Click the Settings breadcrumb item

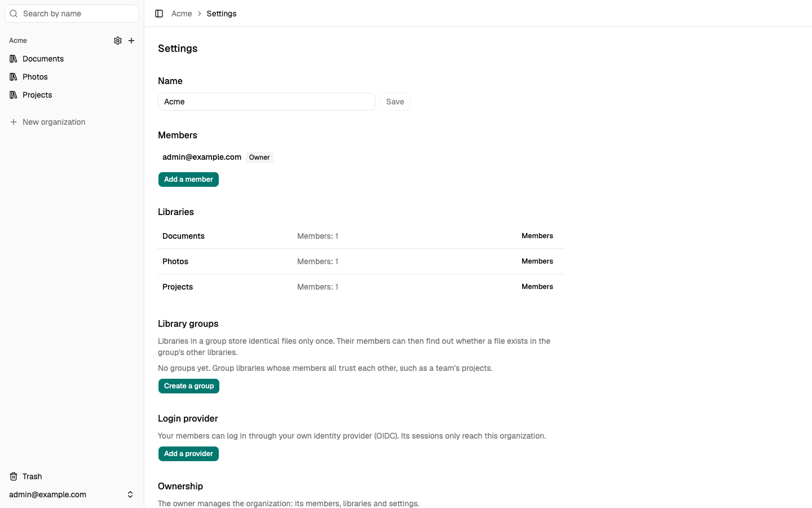pos(222,14)
